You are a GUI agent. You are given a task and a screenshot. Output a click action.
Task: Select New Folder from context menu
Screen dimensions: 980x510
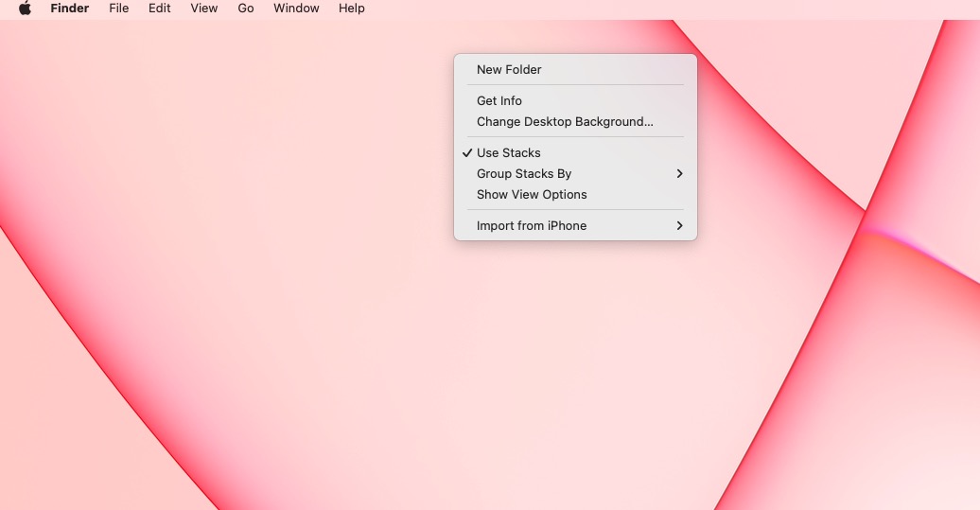coord(509,70)
